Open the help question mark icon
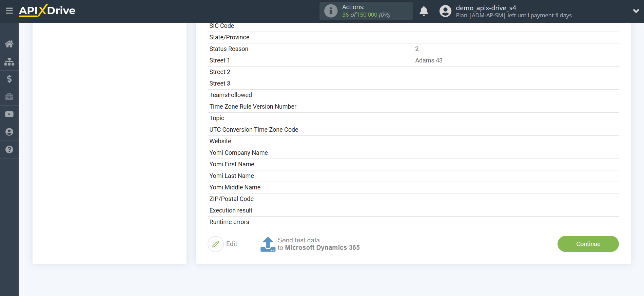The height and width of the screenshot is (296, 644). (9, 150)
